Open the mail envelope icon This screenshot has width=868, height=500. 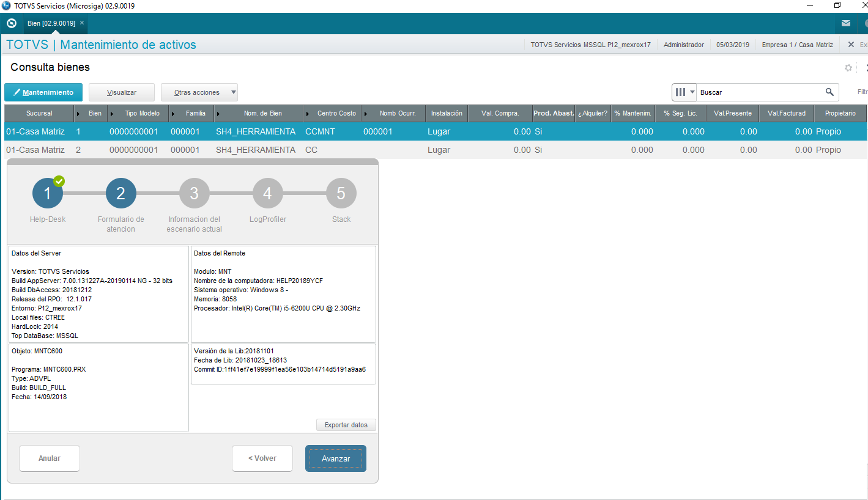coord(846,23)
